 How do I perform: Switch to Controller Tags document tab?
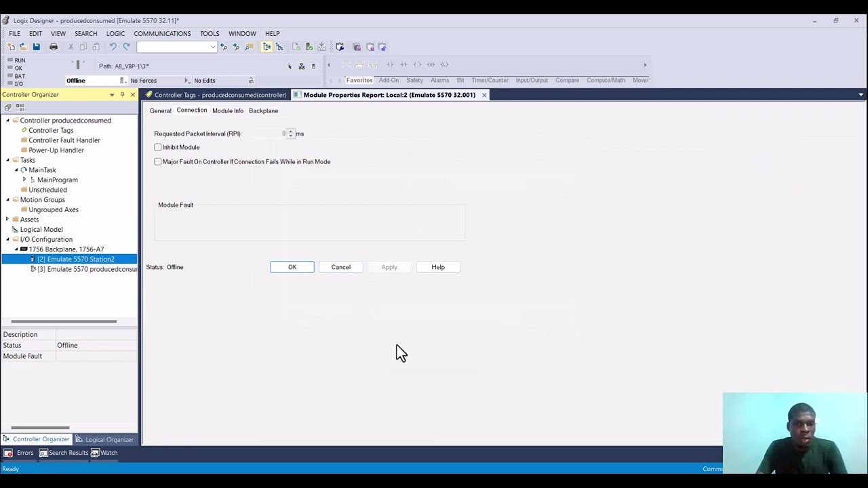tap(216, 95)
